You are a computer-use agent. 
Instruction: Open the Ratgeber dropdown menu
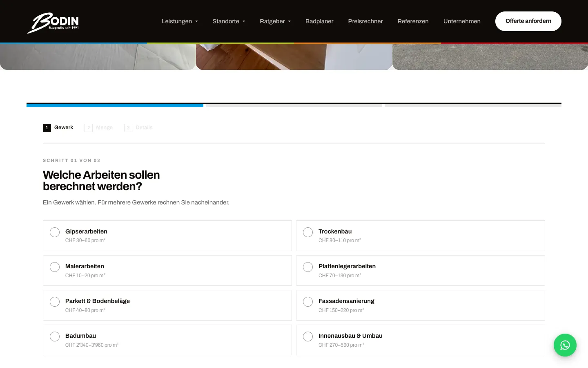[x=275, y=21]
